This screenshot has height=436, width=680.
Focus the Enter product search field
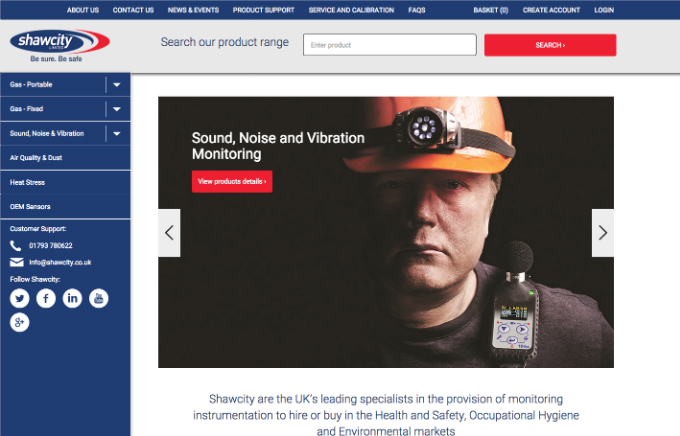390,45
